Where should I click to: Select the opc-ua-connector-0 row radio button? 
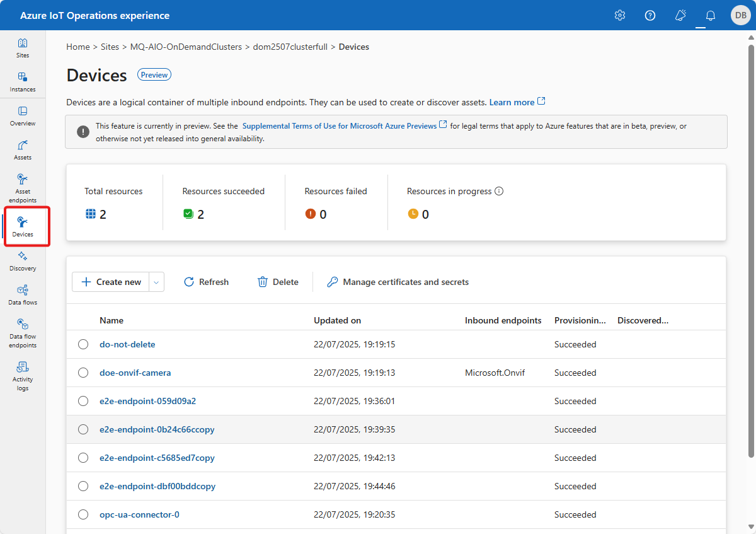tap(83, 514)
